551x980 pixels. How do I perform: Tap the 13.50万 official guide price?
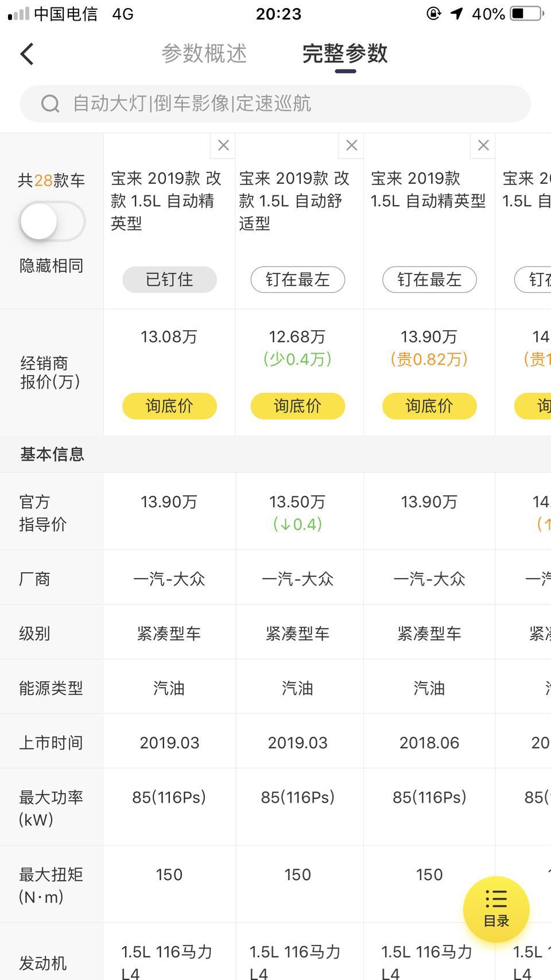297,502
